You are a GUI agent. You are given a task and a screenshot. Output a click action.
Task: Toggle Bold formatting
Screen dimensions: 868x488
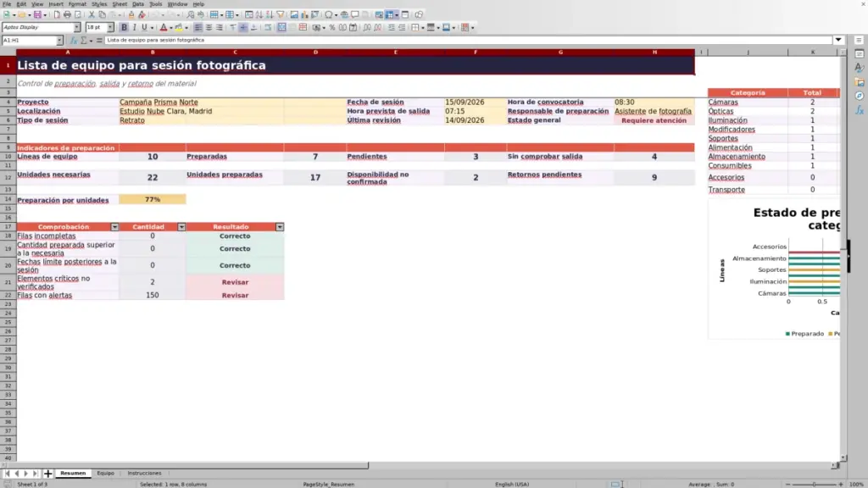(x=124, y=28)
